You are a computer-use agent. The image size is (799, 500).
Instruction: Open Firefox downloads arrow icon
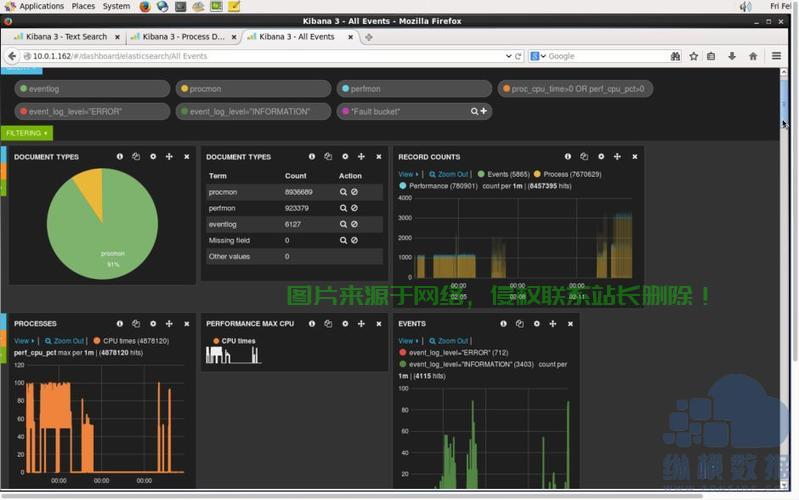pos(732,56)
